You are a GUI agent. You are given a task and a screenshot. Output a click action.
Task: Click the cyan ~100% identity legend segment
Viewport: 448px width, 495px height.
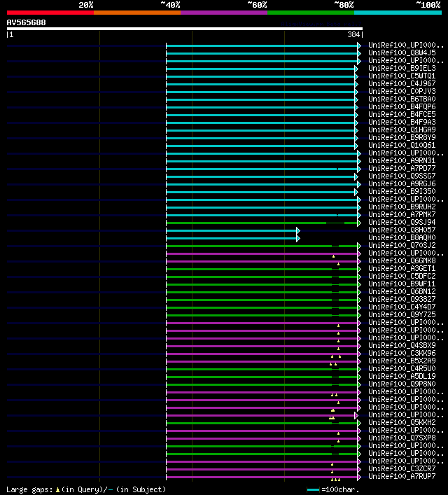coord(398,13)
